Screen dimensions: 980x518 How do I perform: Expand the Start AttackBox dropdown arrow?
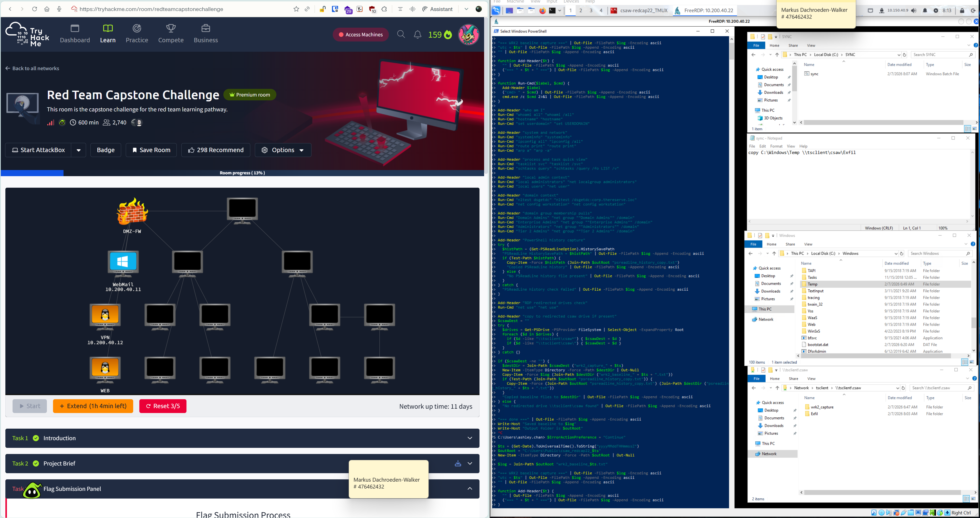[78, 150]
